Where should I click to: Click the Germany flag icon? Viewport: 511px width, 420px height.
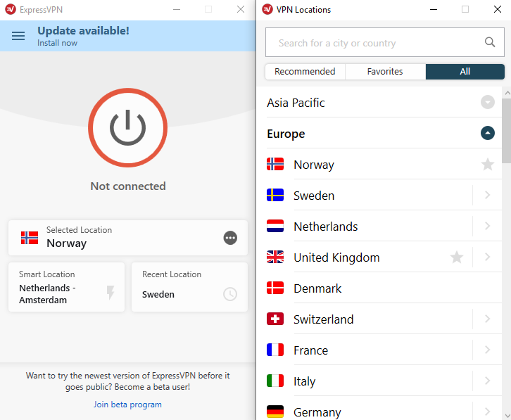tap(275, 412)
